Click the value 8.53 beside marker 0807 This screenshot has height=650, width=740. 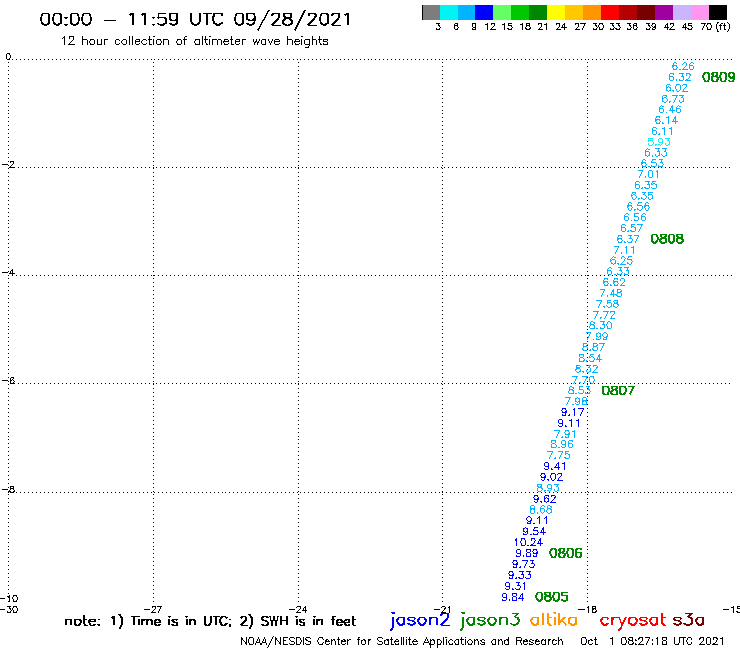[x=579, y=390]
